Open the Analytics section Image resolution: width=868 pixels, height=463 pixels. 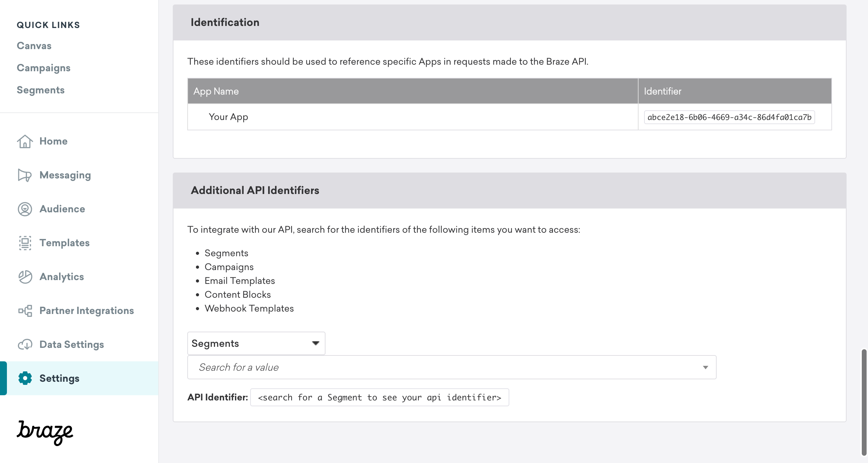pos(62,277)
